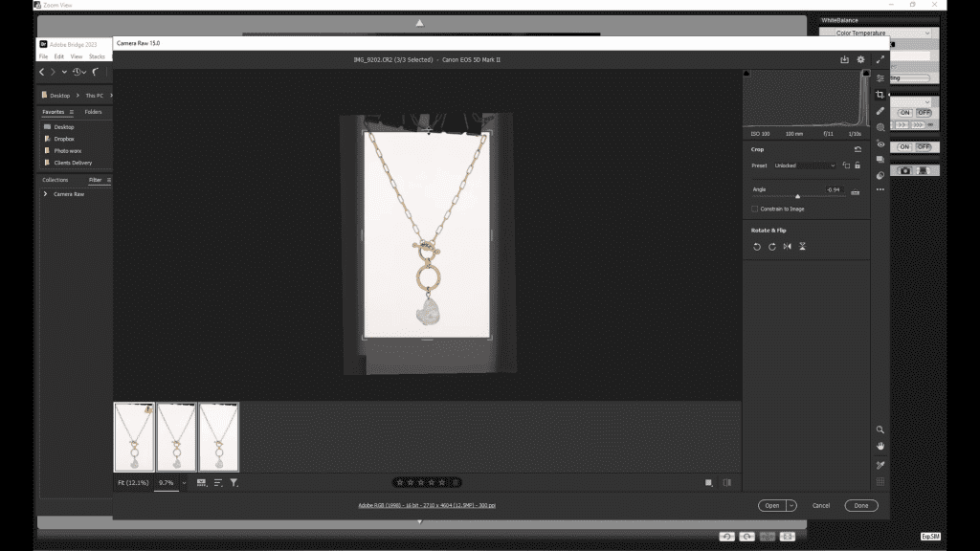Select the Zoom magnifier tool

(880, 430)
